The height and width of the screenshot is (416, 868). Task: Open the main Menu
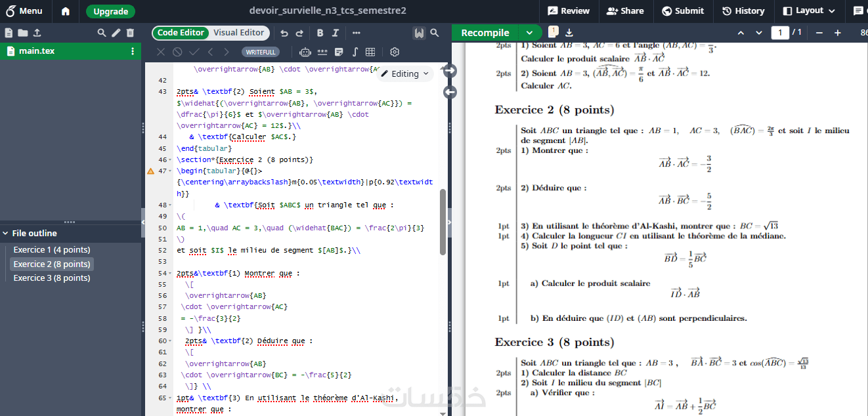pyautogui.click(x=23, y=10)
